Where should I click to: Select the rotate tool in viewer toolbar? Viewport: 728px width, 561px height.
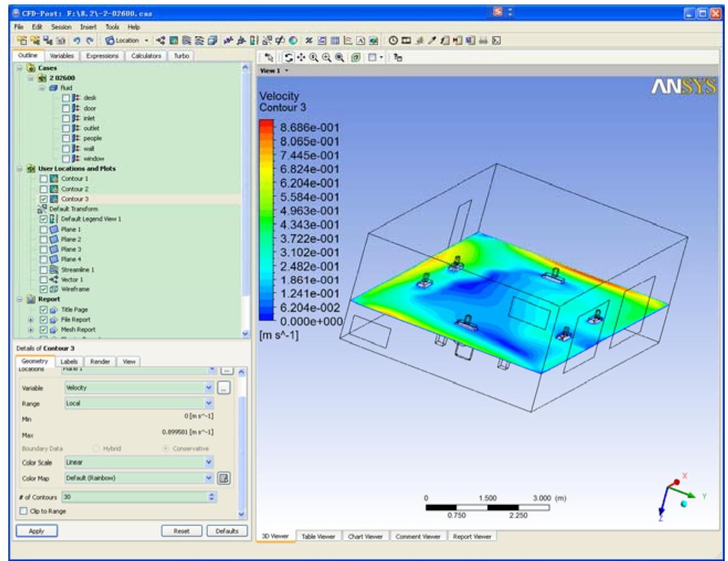click(289, 57)
